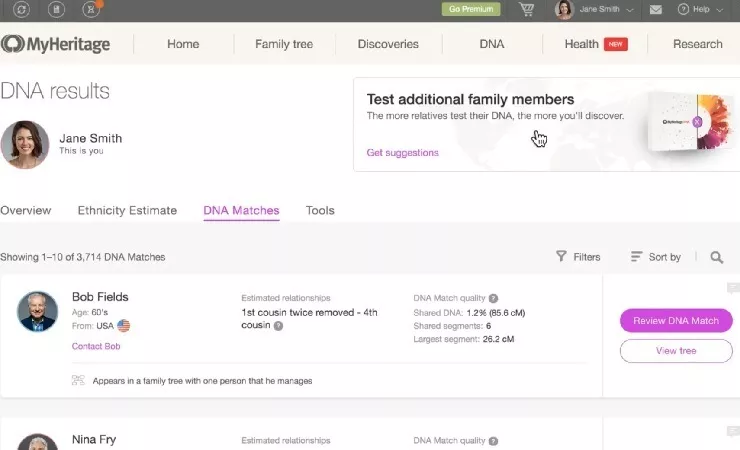
Task: Click help icon next to 4th cousin
Action: pyautogui.click(x=278, y=325)
